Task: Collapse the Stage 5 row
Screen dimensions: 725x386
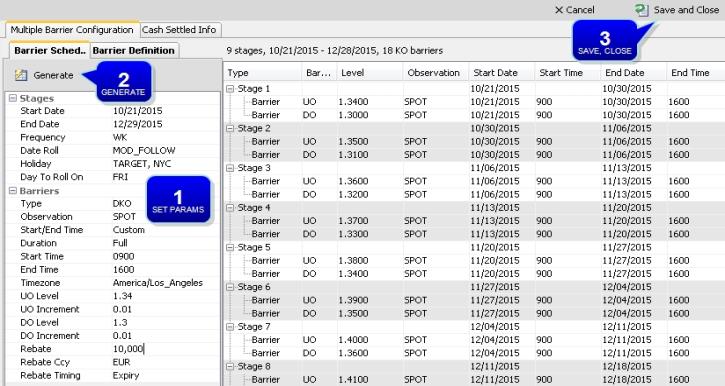Action: [230, 248]
